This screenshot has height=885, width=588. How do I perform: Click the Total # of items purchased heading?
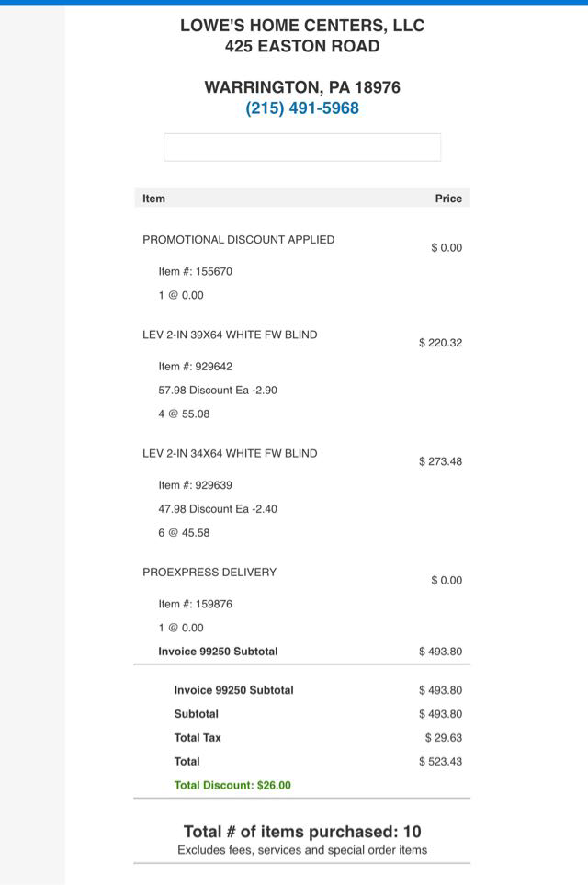302,833
